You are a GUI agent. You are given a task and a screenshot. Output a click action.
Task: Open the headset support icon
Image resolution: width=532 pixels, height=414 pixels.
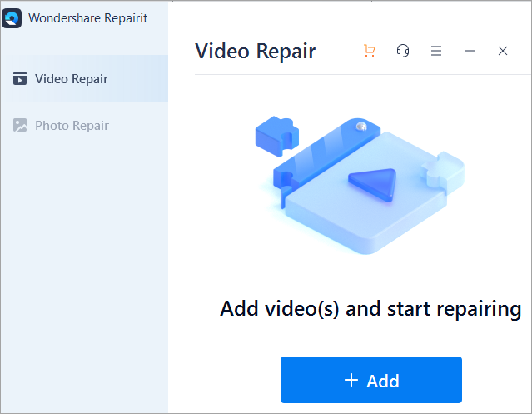[x=403, y=51]
